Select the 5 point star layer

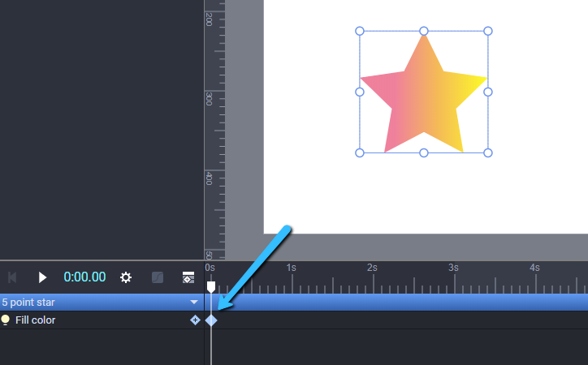(x=102, y=302)
